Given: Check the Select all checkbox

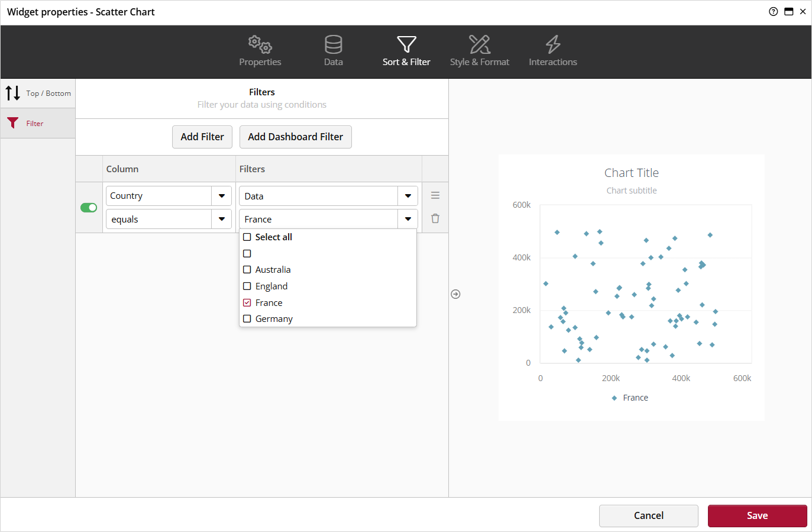Looking at the screenshot, I should click(x=247, y=237).
